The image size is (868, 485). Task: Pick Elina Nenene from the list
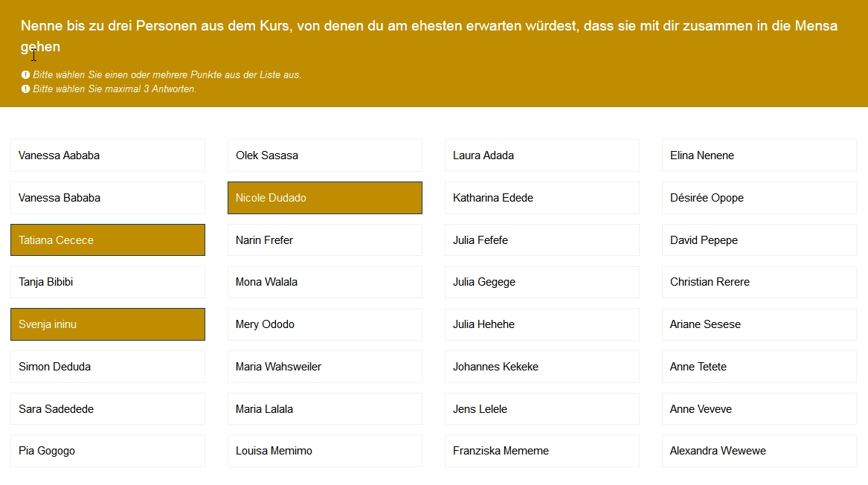click(759, 155)
